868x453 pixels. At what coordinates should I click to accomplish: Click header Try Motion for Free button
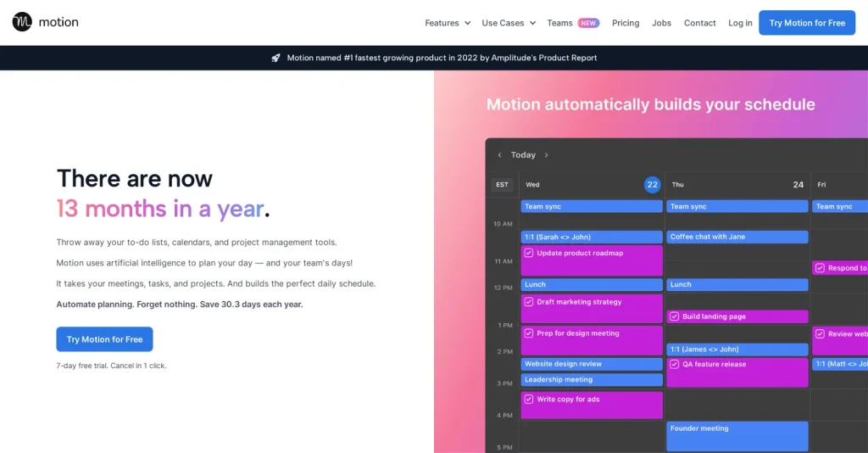(x=806, y=23)
